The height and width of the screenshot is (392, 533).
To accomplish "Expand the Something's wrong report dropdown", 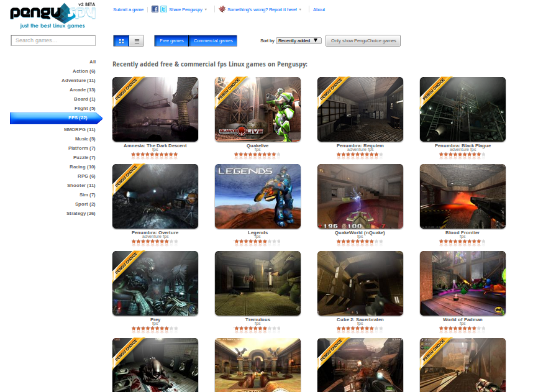I will 300,10.
